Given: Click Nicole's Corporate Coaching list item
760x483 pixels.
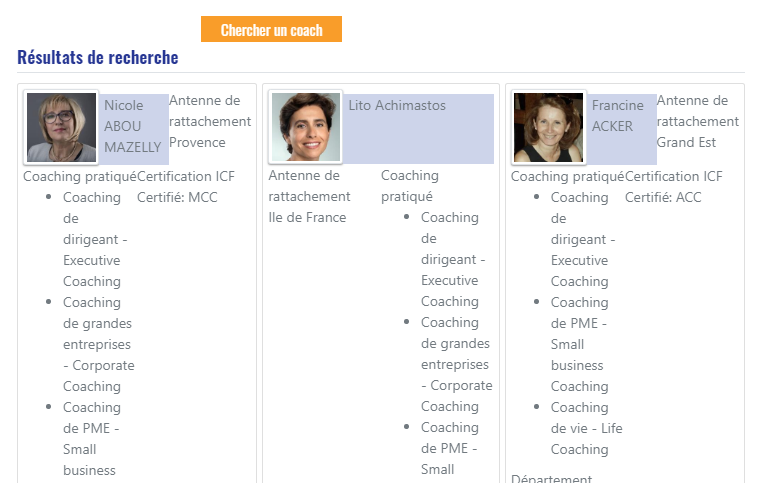Looking at the screenshot, I should 99,344.
